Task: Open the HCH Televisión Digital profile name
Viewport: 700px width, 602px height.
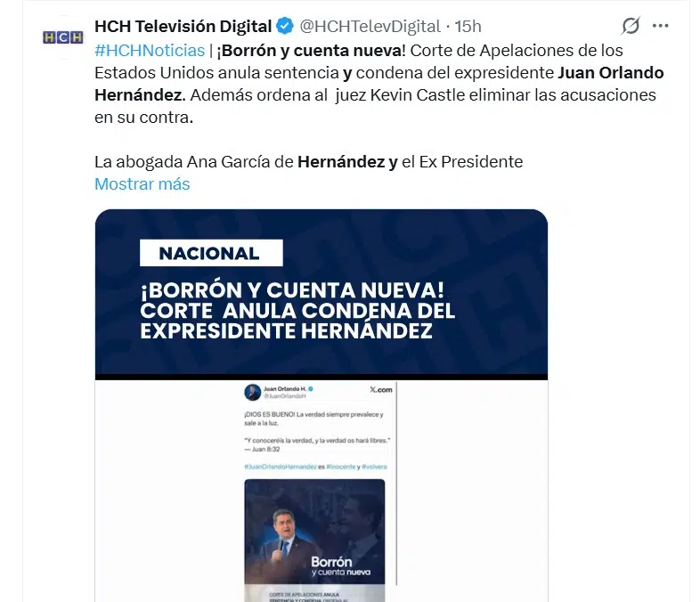Action: [x=183, y=27]
